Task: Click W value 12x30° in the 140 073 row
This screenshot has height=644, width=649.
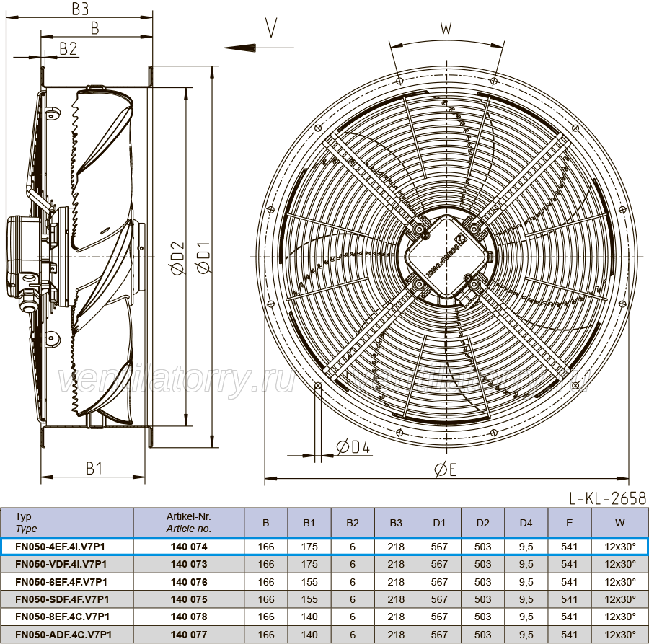Action: (619, 564)
